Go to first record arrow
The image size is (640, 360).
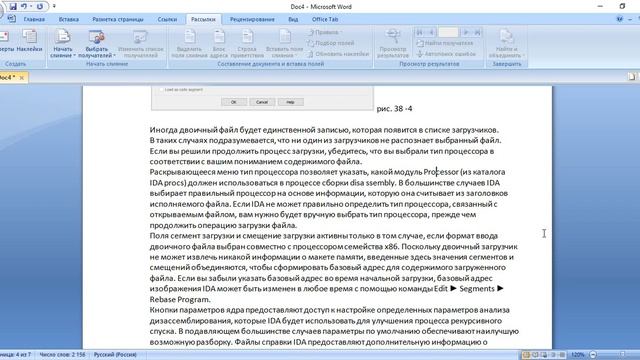(419, 32)
